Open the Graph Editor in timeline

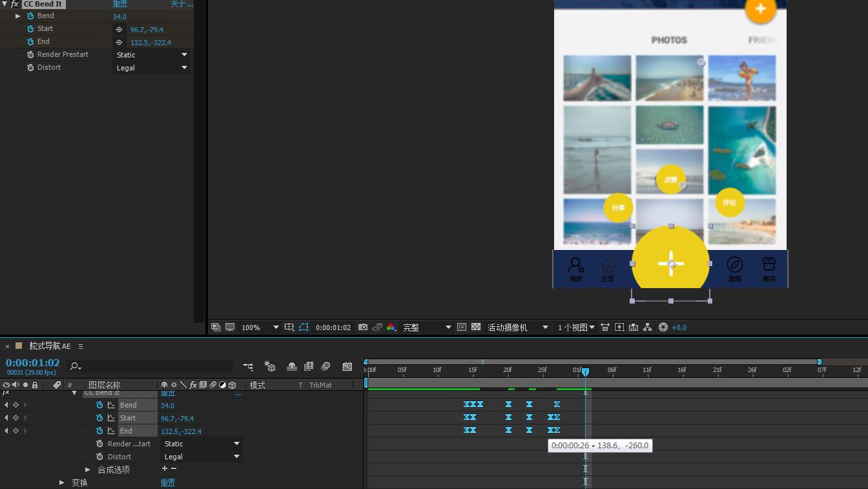pos(347,366)
